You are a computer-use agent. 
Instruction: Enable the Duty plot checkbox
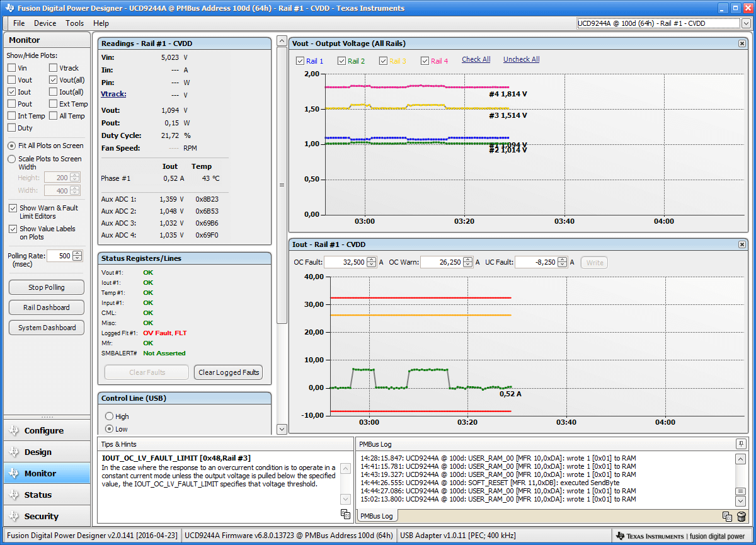click(11, 128)
